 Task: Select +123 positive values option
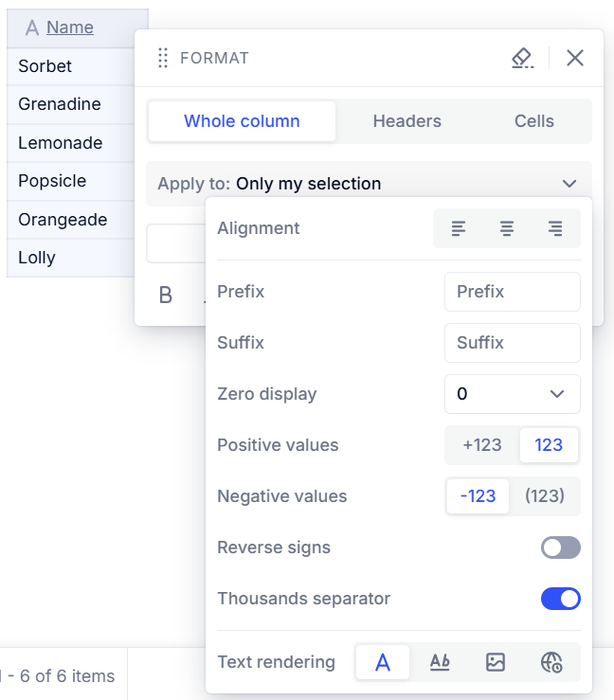click(482, 445)
